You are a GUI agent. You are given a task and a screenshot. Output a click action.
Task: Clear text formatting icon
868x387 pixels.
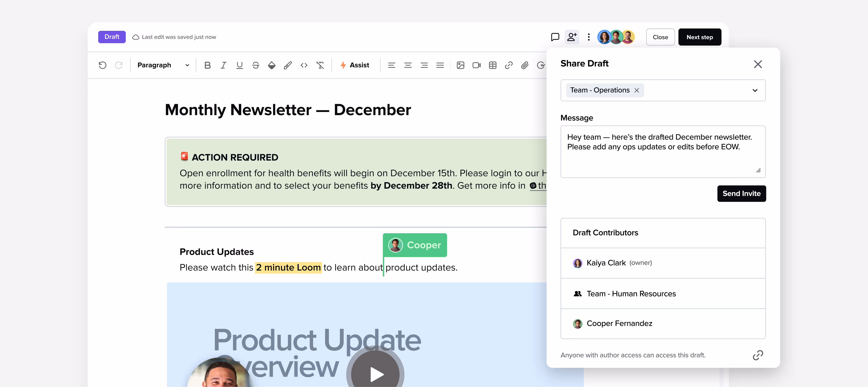click(320, 65)
